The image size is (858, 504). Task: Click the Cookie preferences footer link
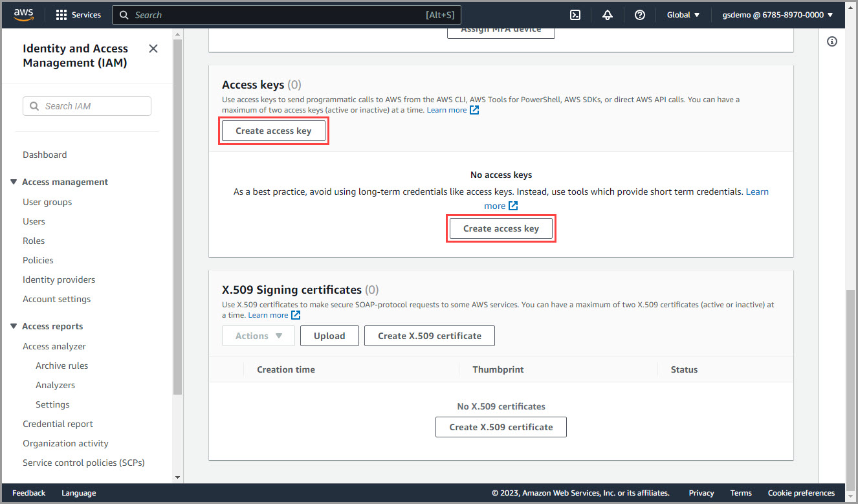click(800, 493)
